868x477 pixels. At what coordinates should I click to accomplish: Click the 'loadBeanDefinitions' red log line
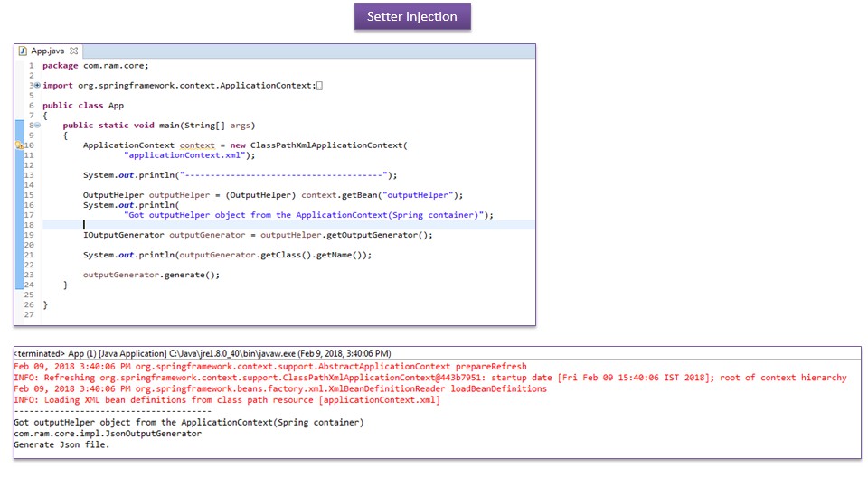coord(280,388)
